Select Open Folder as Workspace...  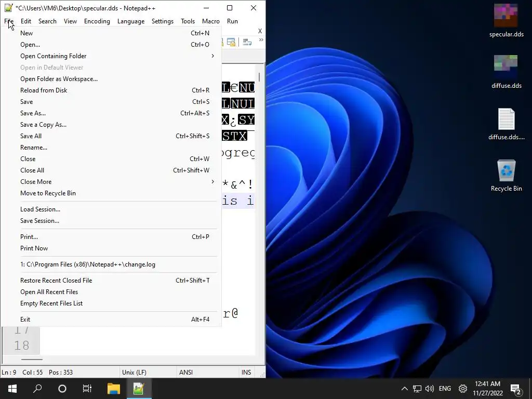pyautogui.click(x=111, y=79)
